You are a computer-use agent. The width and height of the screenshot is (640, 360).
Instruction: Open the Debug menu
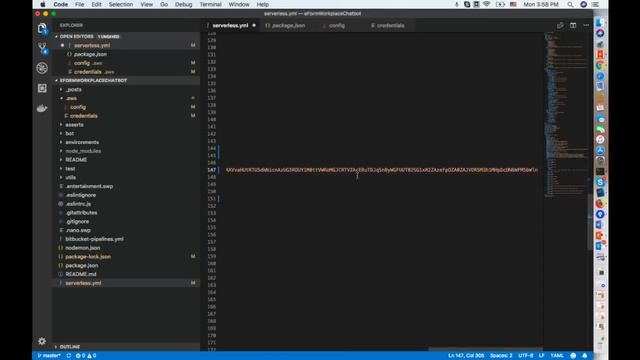tap(183, 4)
